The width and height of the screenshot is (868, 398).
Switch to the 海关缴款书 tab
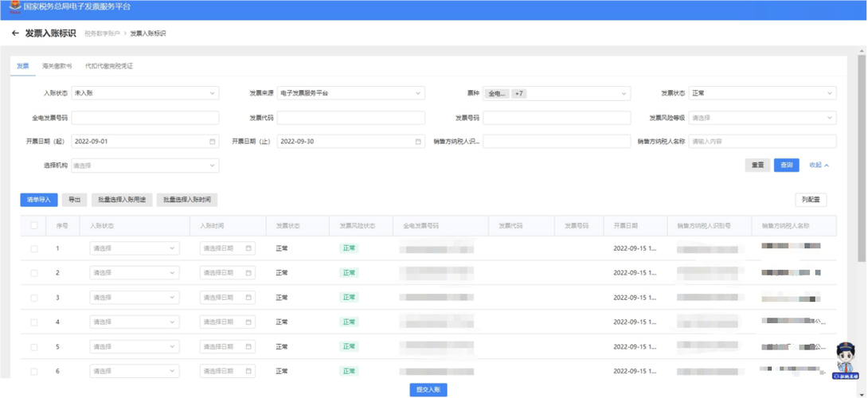coord(57,66)
